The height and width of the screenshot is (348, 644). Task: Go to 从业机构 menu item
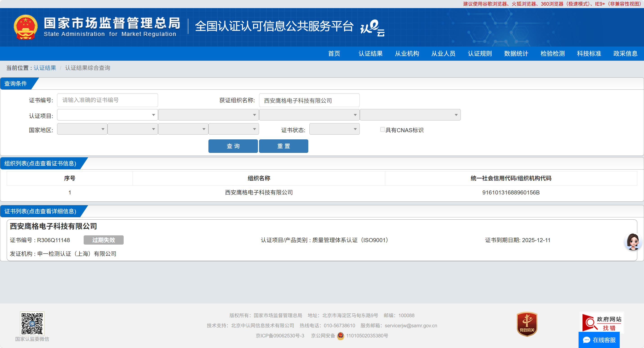click(407, 54)
